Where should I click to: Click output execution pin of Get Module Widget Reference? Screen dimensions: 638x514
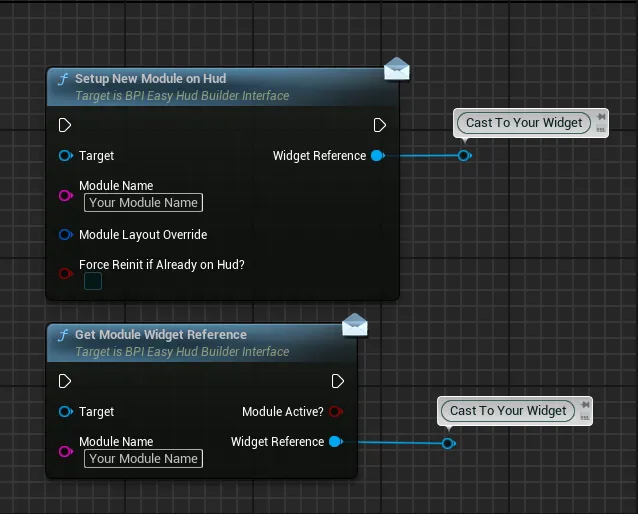click(338, 381)
